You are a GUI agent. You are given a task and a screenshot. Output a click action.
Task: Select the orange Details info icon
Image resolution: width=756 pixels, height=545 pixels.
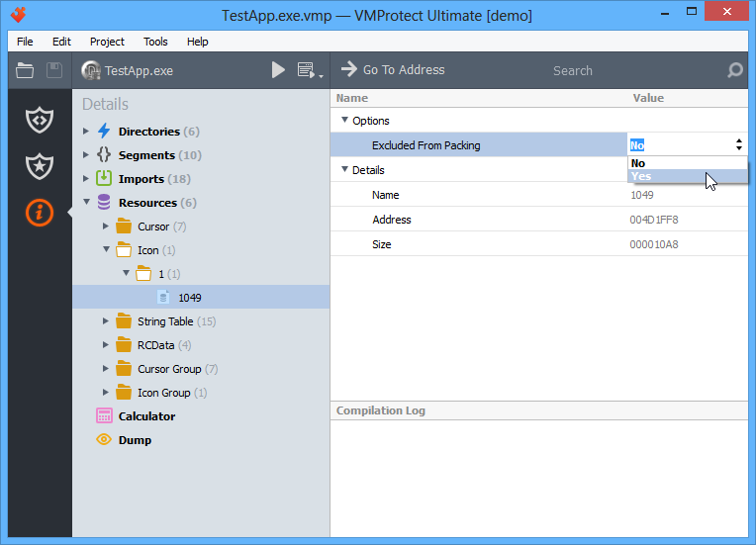coord(40,213)
